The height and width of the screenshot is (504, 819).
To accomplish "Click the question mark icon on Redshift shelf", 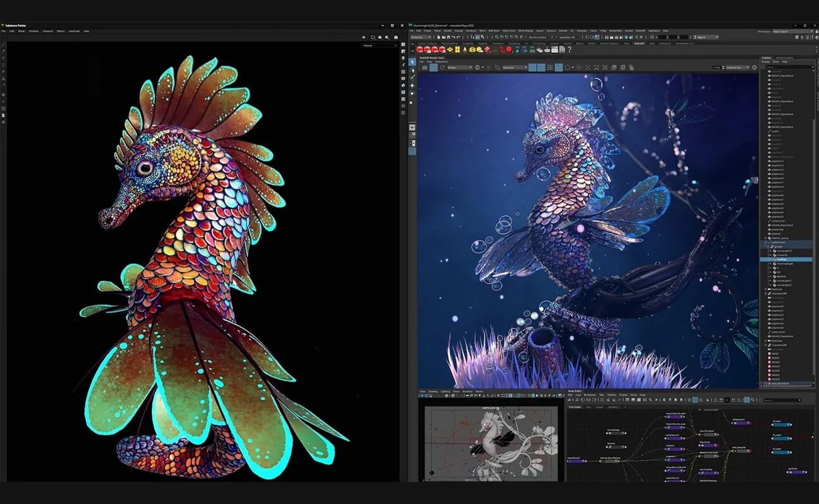I will [570, 50].
